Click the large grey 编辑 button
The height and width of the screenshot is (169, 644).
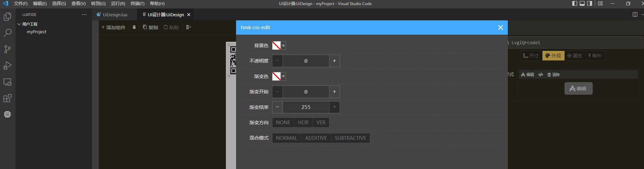point(578,89)
